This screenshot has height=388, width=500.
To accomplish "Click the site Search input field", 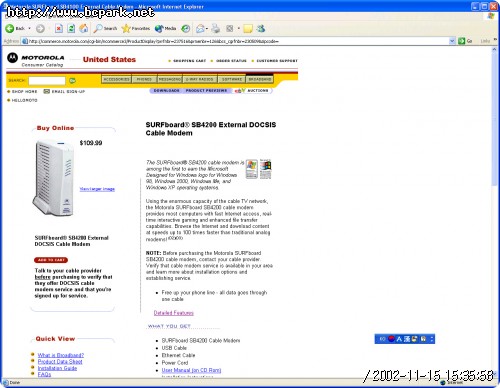I will tap(47, 80).
